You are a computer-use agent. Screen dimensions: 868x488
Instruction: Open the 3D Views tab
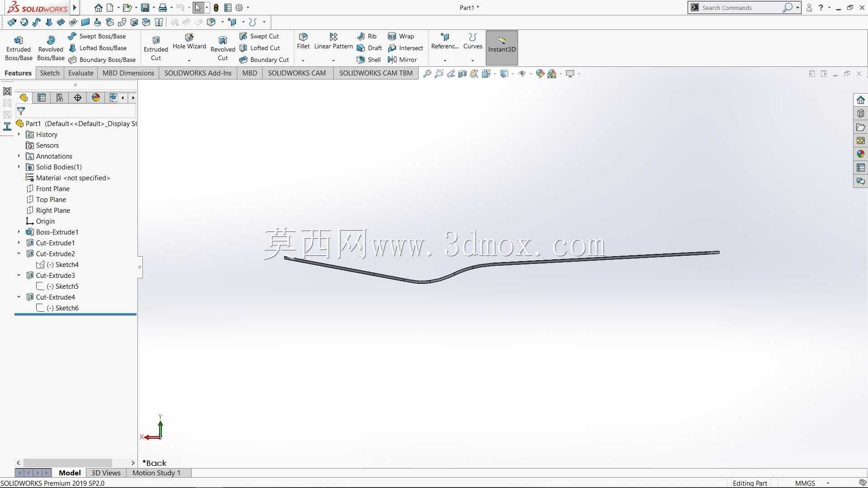(106, 473)
